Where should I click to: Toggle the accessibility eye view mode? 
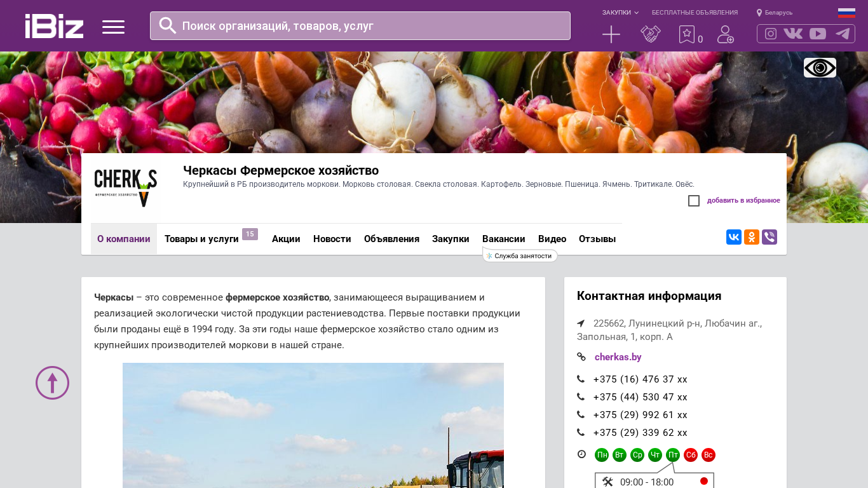pyautogui.click(x=820, y=67)
